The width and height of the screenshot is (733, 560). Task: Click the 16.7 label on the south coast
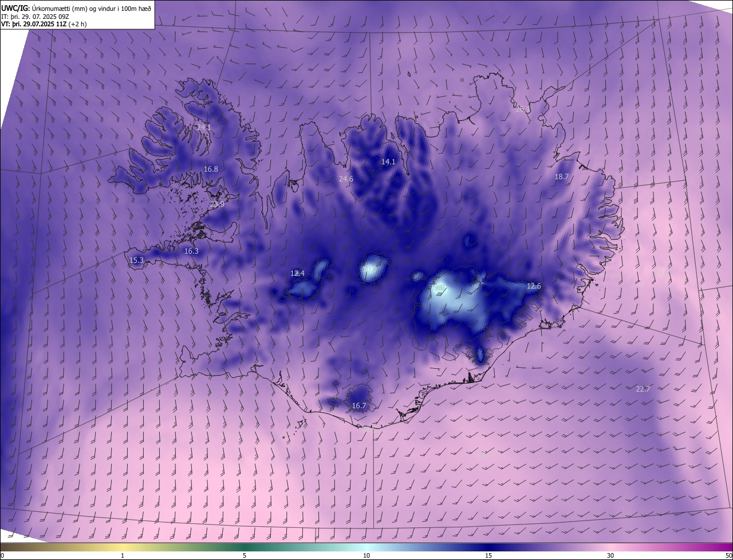tap(358, 405)
